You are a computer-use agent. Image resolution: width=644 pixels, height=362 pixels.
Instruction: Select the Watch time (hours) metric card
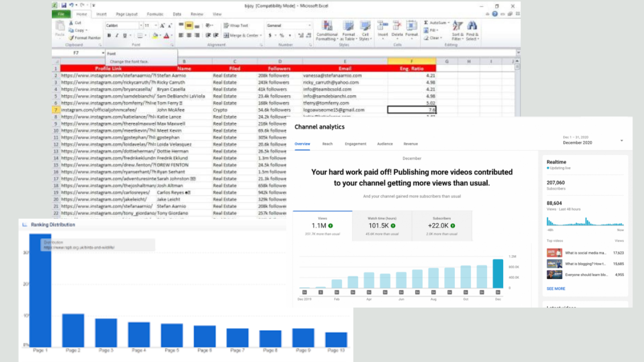[382, 226]
